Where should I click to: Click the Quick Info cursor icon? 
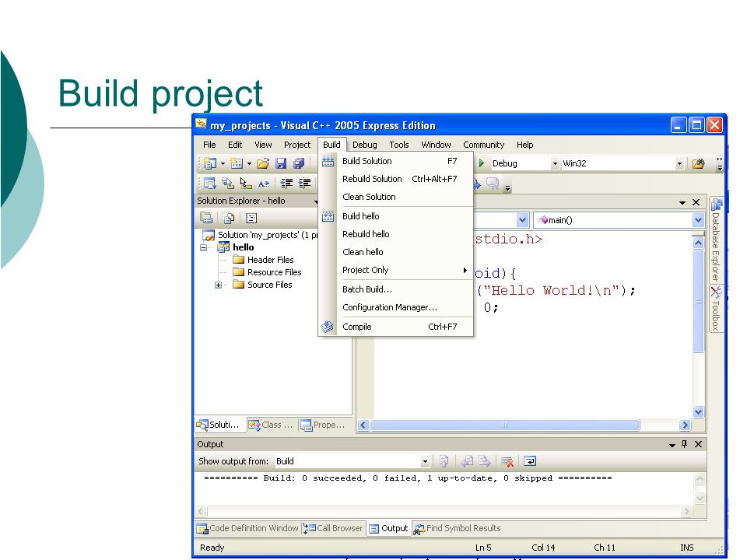click(246, 184)
